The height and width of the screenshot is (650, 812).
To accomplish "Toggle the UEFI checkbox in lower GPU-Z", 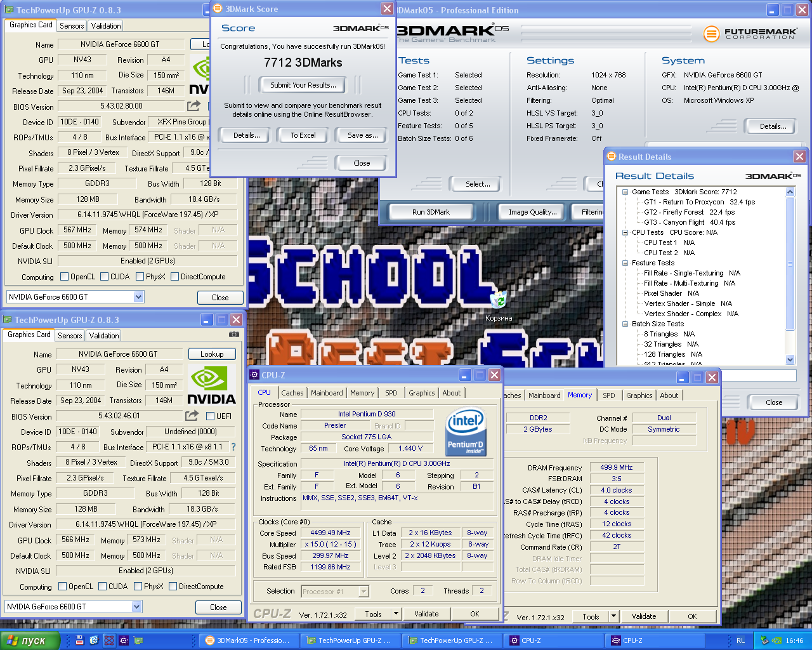I will pos(211,416).
